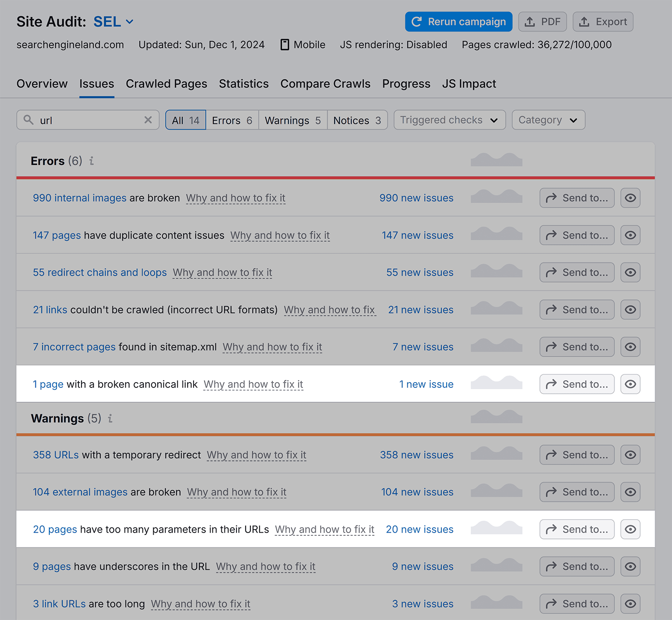Filter issues by Errors only
672x620 pixels.
tap(232, 120)
